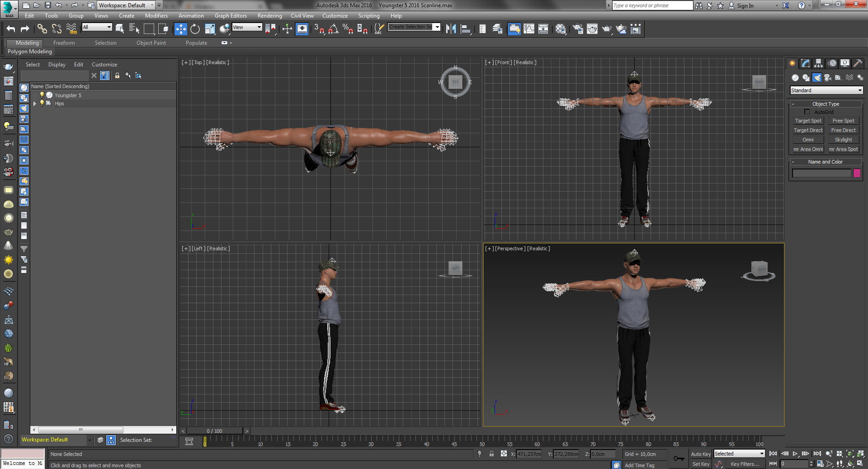Image resolution: width=868 pixels, height=469 pixels.
Task: Activate the Select and Move tool
Action: tap(180, 29)
